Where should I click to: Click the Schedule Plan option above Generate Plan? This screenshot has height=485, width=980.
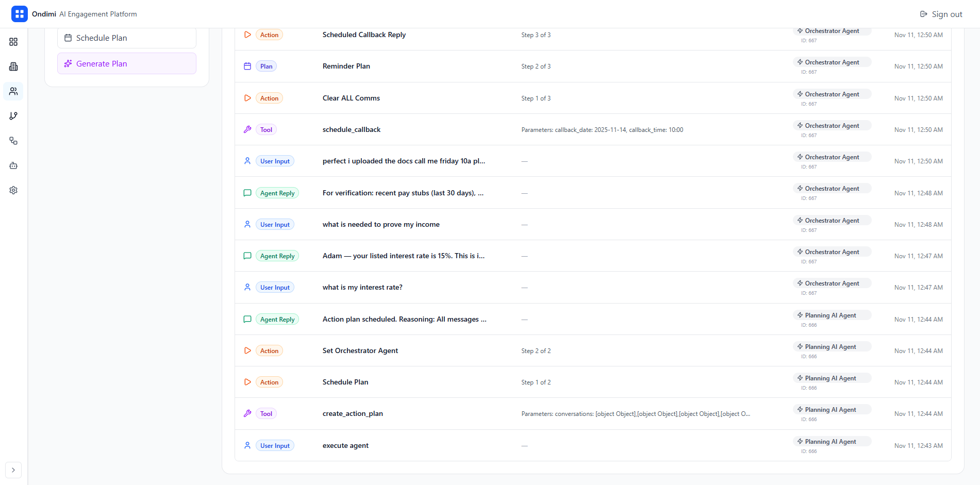click(x=126, y=38)
